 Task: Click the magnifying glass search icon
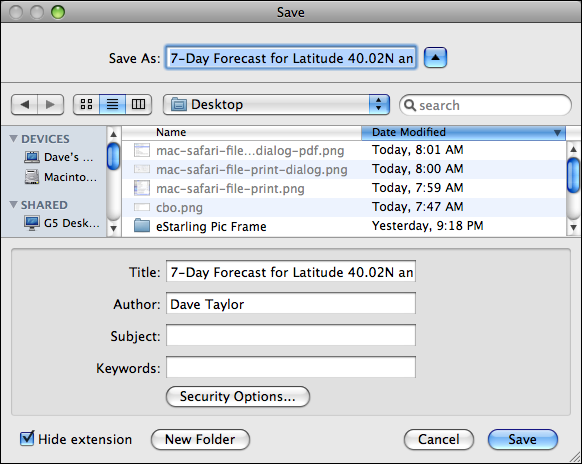(x=409, y=105)
